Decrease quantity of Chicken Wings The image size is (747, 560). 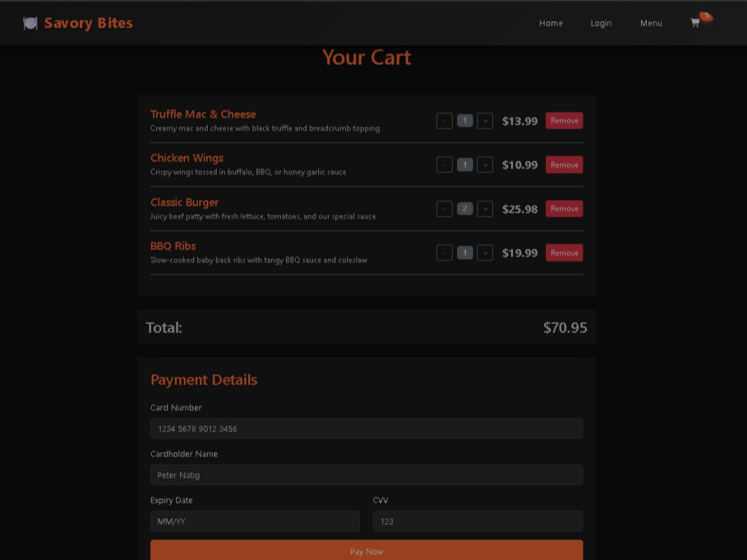[x=444, y=165]
